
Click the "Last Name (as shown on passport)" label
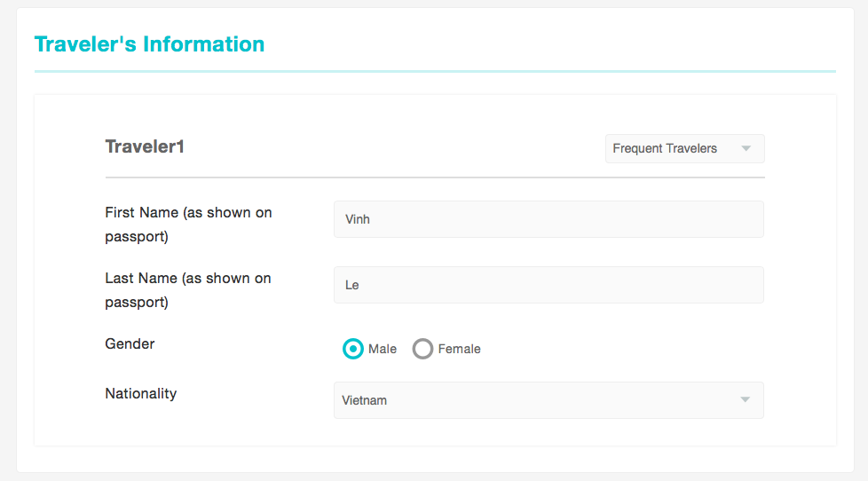point(188,290)
